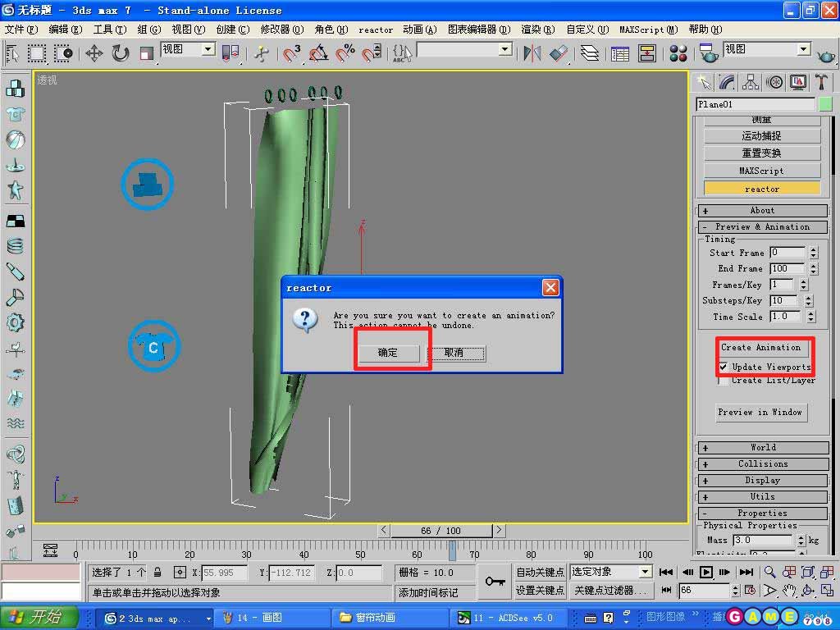Screen dimensions: 840x630
Task: Open the Hierarchy command panel tab
Action: coord(751,83)
